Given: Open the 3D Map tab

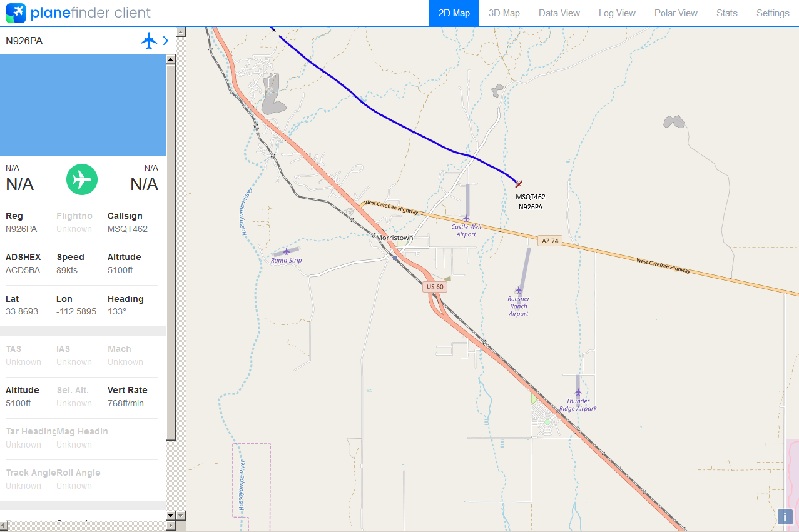Looking at the screenshot, I should point(504,13).
